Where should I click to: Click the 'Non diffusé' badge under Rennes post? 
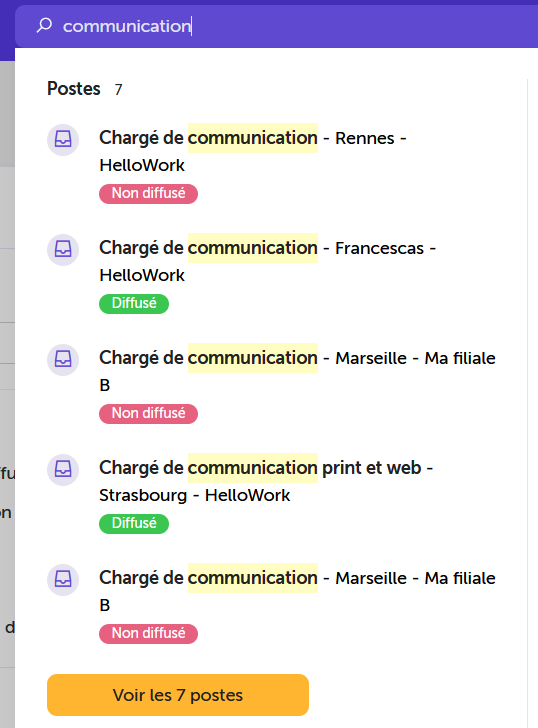coord(149,194)
